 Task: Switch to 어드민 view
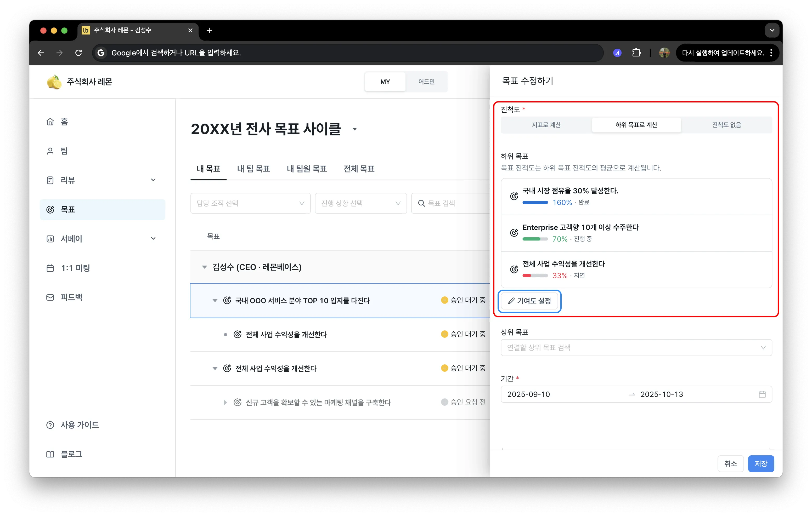[426, 82]
